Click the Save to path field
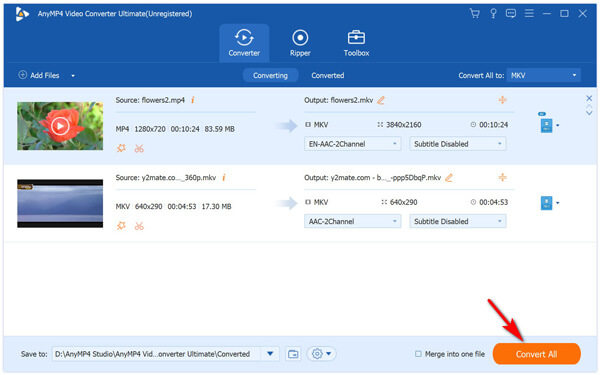Screen dimensions: 600x375 (x=157, y=354)
